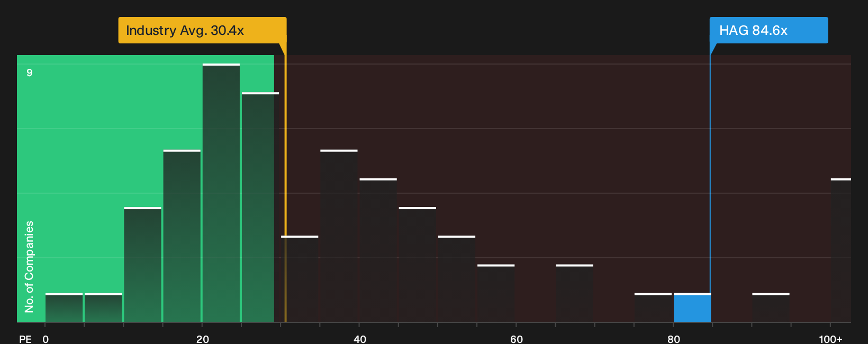Select the histogram bar at PE 25-30
This screenshot has width=868, height=344.
click(x=260, y=207)
